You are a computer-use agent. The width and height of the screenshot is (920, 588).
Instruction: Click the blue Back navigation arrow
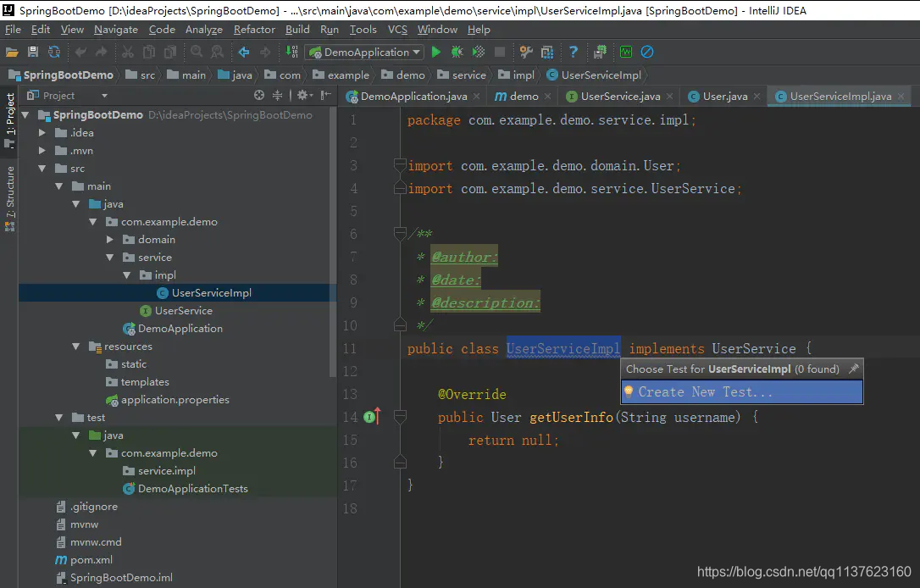(x=244, y=53)
